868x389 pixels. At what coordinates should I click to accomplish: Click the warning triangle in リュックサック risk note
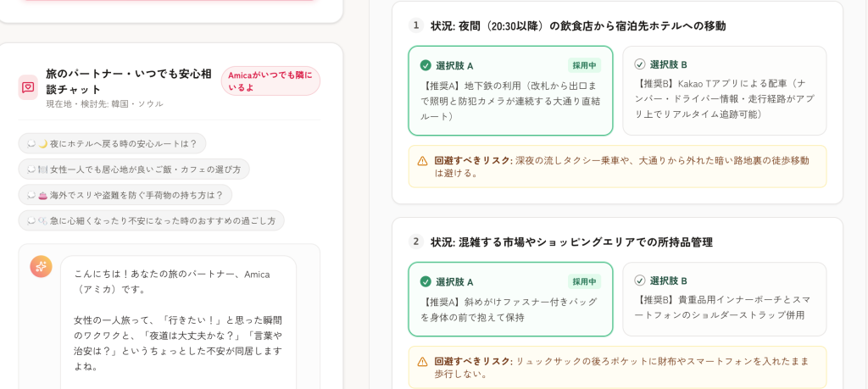(422, 362)
